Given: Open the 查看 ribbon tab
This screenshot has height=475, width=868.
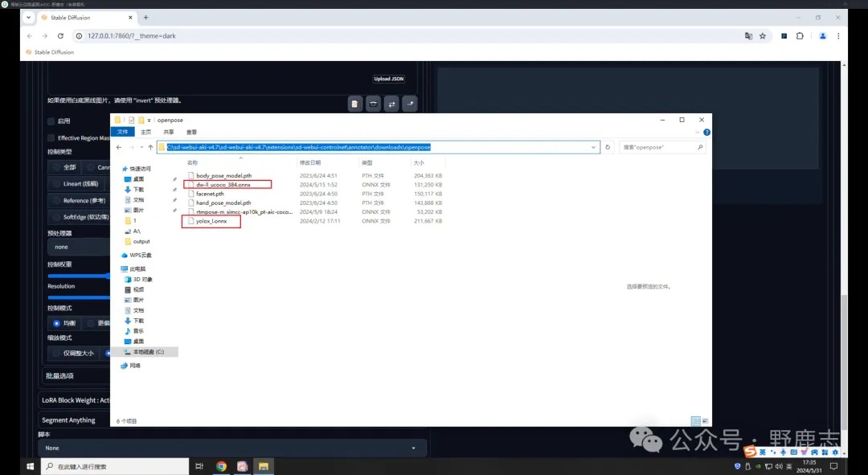Looking at the screenshot, I should coord(191,133).
